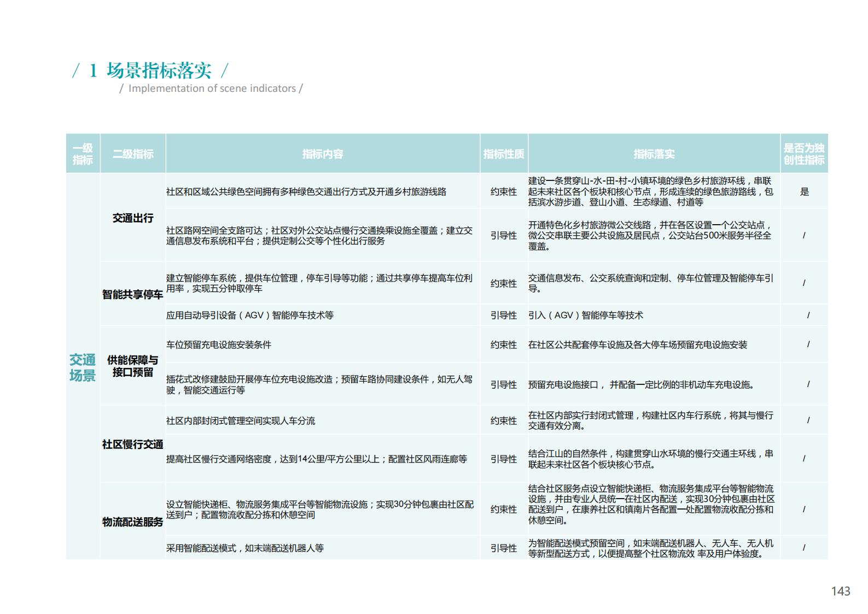This screenshot has height=614, width=868.
Task: Click text '社区内部封闭式管理空间实现人车分流'
Action: coord(241,421)
